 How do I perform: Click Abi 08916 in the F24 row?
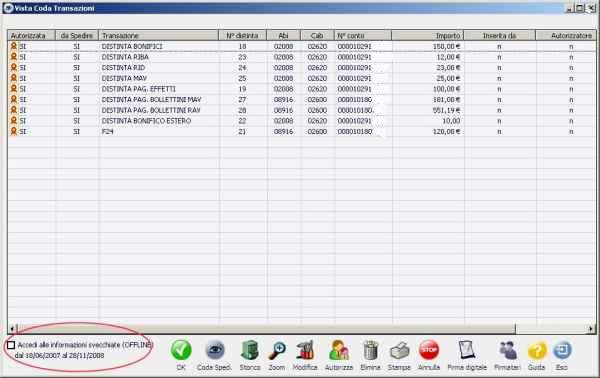[x=284, y=131]
